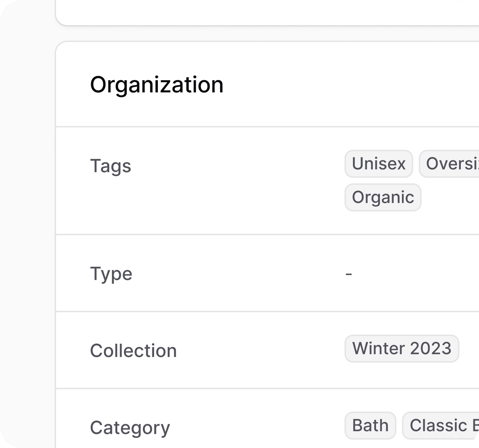Open the Winter 2023 collection badge

point(402,349)
